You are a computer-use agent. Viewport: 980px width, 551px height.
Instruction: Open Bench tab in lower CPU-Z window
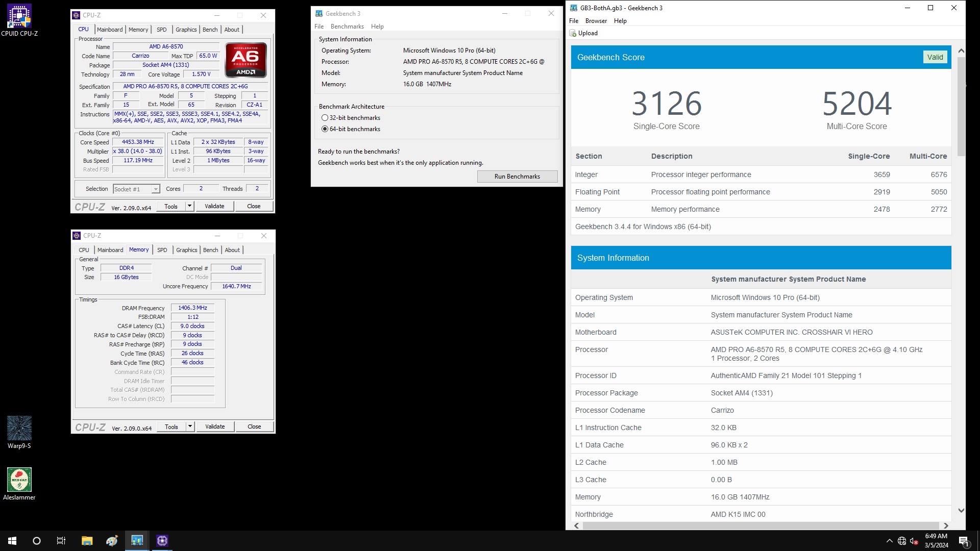tap(211, 250)
